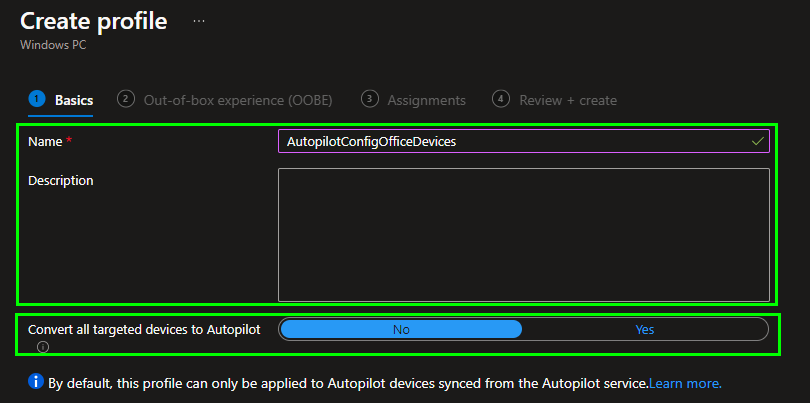
Task: Click the step 1 circle icon
Action: [x=37, y=99]
